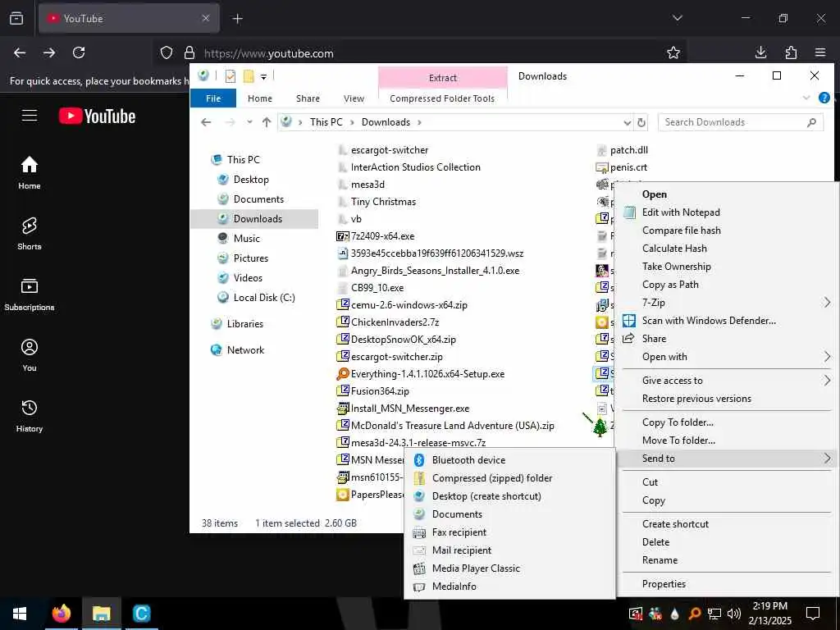Switch to Firefox in taskbar
Viewport: 840px width, 630px height.
click(61, 614)
